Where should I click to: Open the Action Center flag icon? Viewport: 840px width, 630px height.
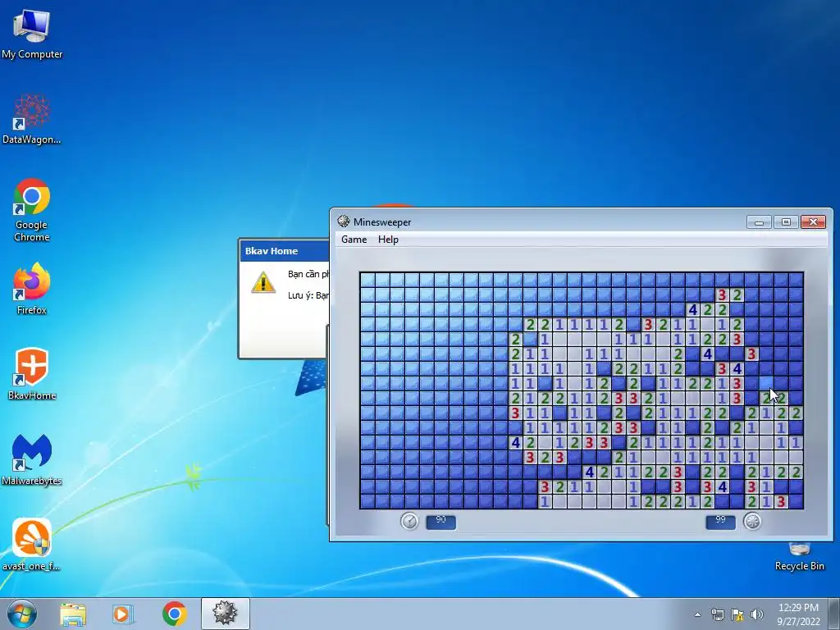pos(737,614)
